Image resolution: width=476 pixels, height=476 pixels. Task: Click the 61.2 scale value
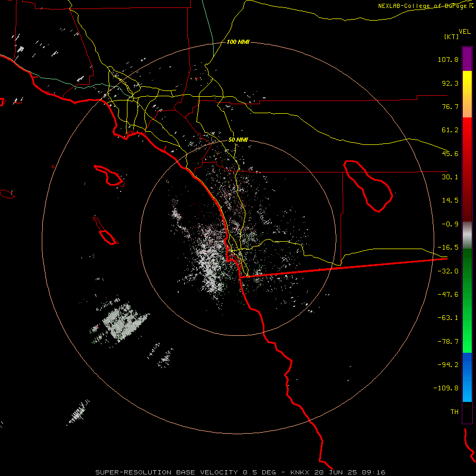[450, 130]
